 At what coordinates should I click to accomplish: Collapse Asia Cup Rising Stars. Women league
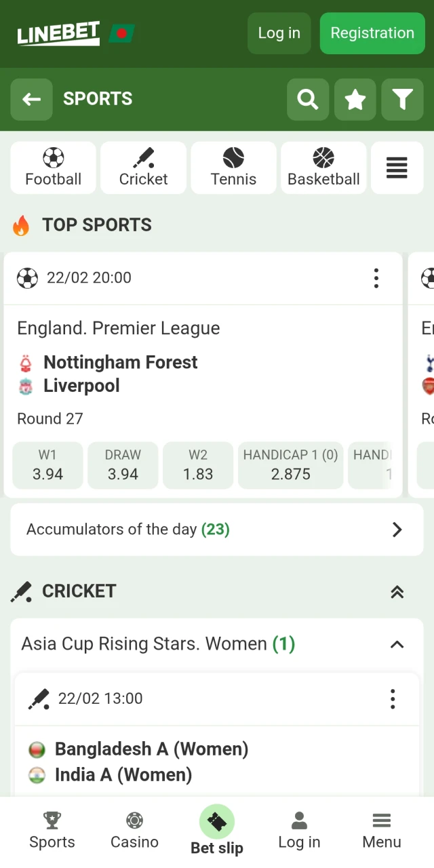(397, 644)
